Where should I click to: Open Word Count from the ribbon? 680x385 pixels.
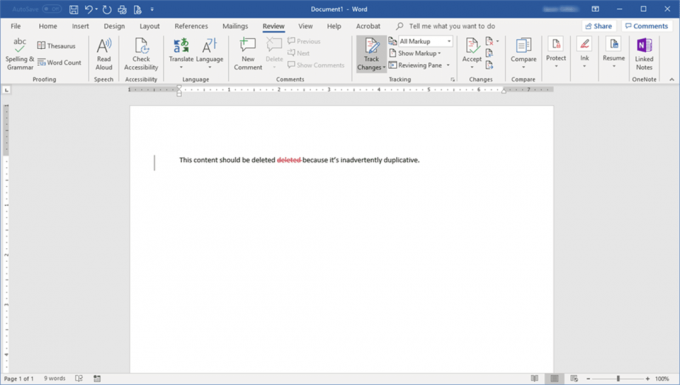[59, 62]
